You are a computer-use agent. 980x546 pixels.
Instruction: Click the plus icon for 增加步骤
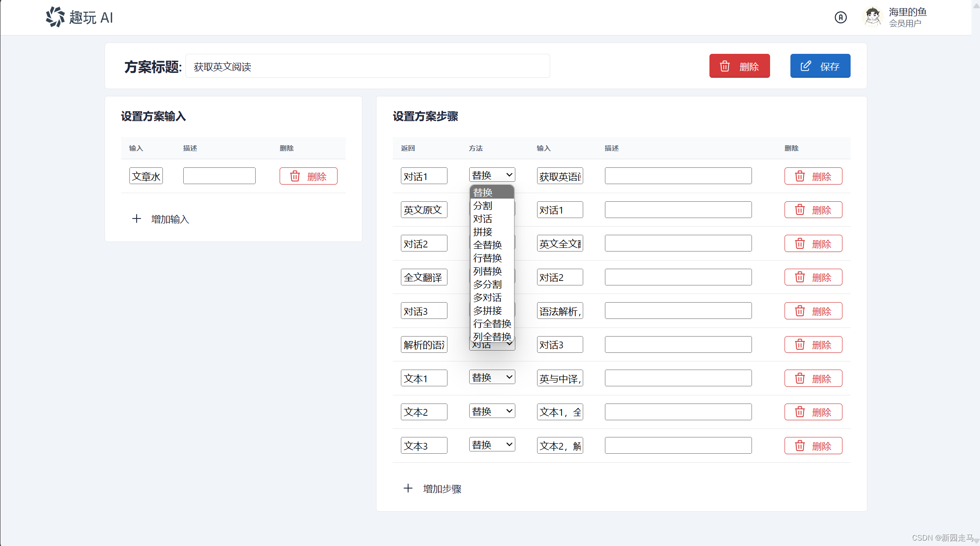(408, 489)
